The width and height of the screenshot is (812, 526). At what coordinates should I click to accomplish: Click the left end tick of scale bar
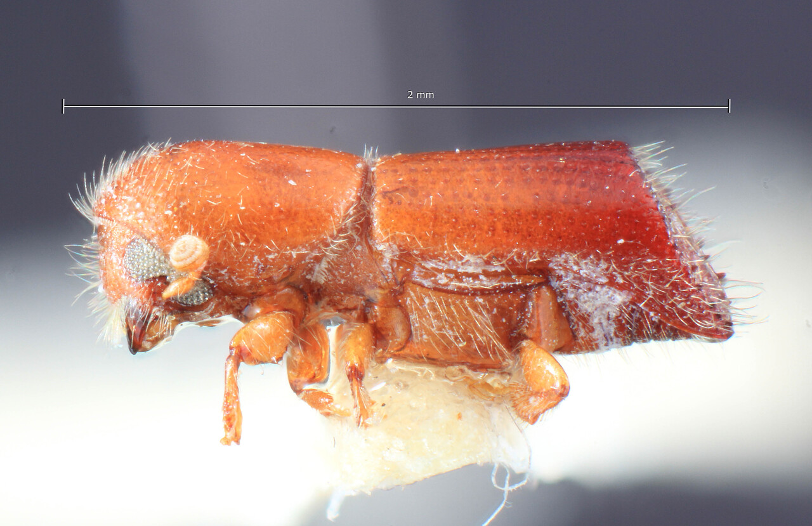point(63,106)
